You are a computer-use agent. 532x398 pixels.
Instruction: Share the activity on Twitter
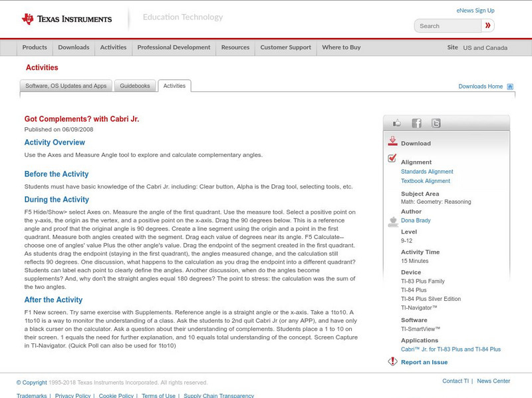(x=436, y=122)
